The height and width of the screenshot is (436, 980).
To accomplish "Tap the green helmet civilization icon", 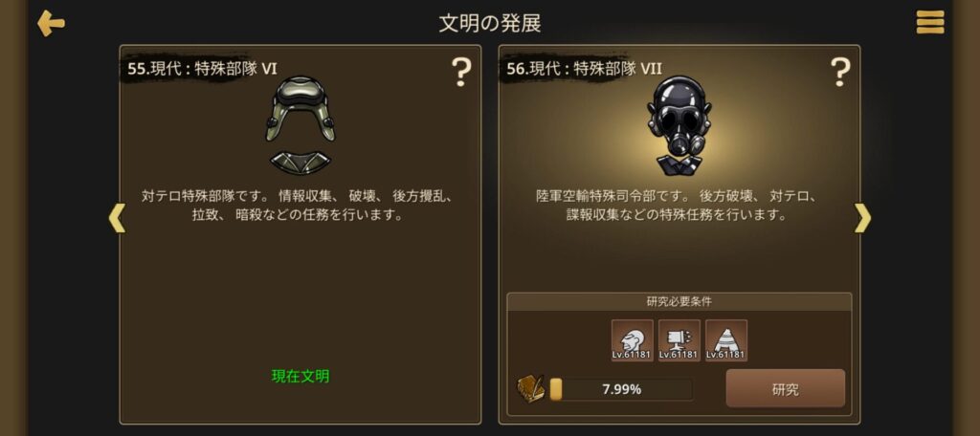I will [300, 125].
